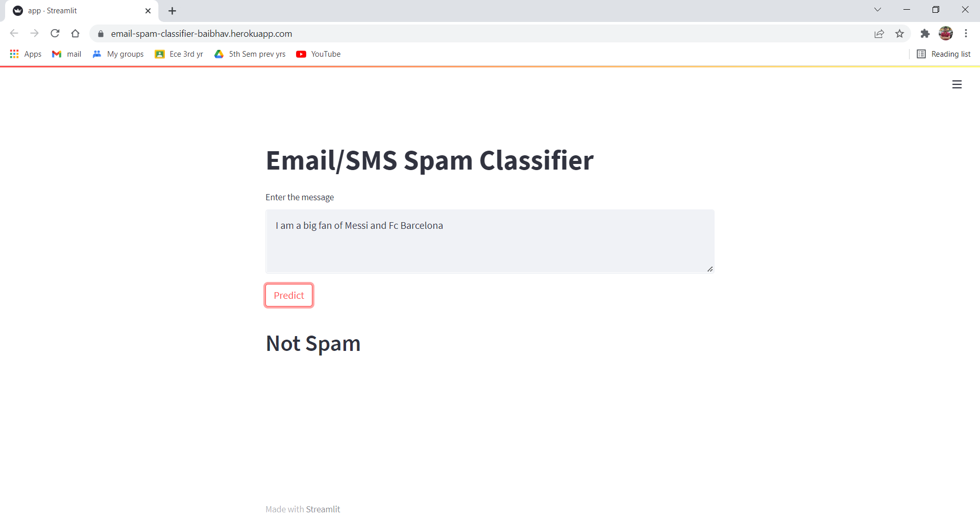Image resolution: width=980 pixels, height=521 pixels.
Task: Click inside the message input box
Action: [x=489, y=241]
